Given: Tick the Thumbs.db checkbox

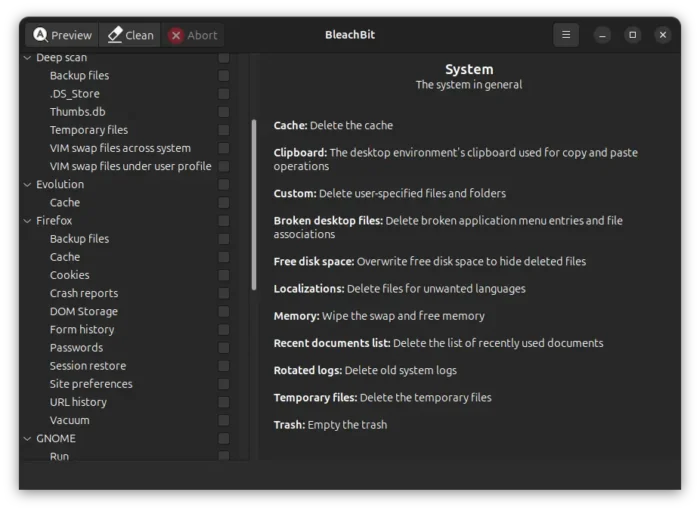Looking at the screenshot, I should (x=224, y=112).
